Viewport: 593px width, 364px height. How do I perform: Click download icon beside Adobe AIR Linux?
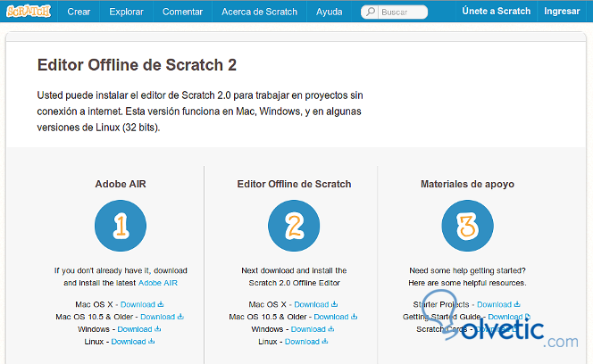tap(151, 342)
